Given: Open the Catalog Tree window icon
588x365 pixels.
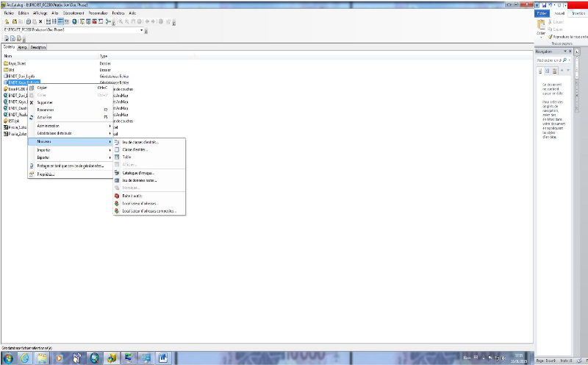Looking at the screenshot, I should [x=82, y=22].
